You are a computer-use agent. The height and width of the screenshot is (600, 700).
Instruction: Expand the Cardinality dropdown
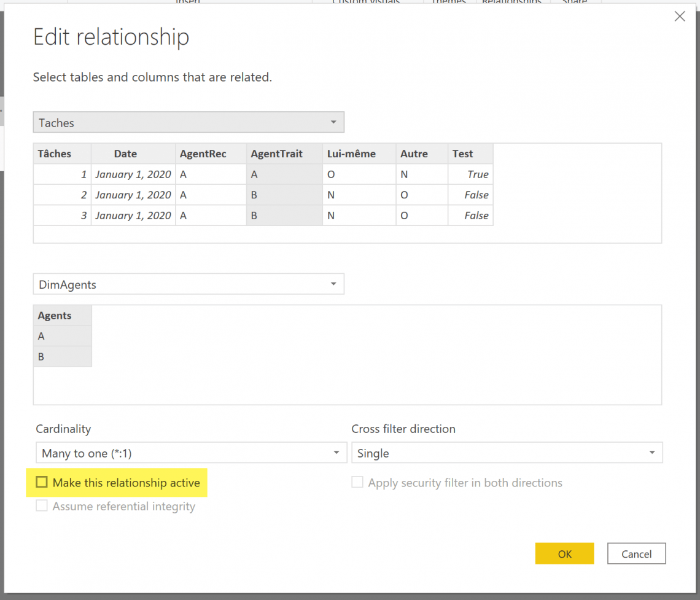(336, 452)
